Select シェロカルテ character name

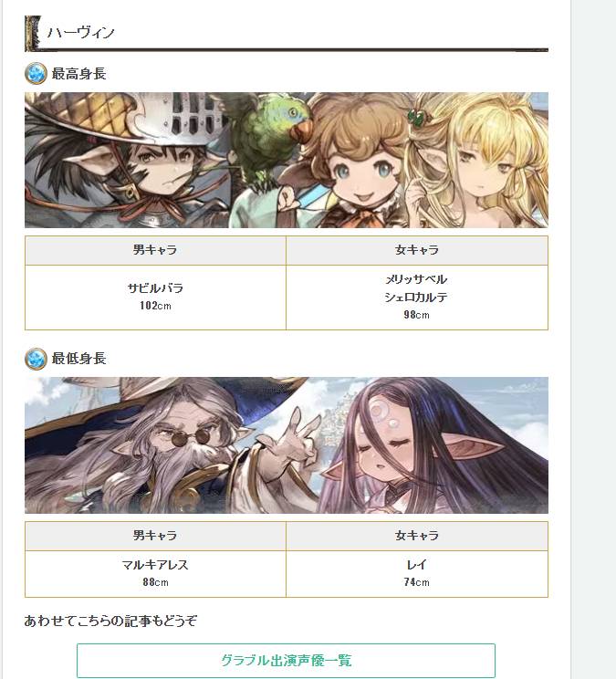coord(416,298)
